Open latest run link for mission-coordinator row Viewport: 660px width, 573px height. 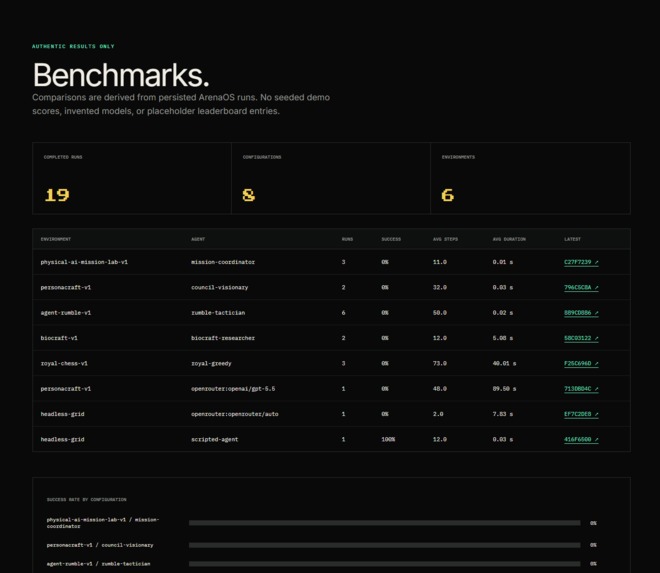pyautogui.click(x=581, y=262)
